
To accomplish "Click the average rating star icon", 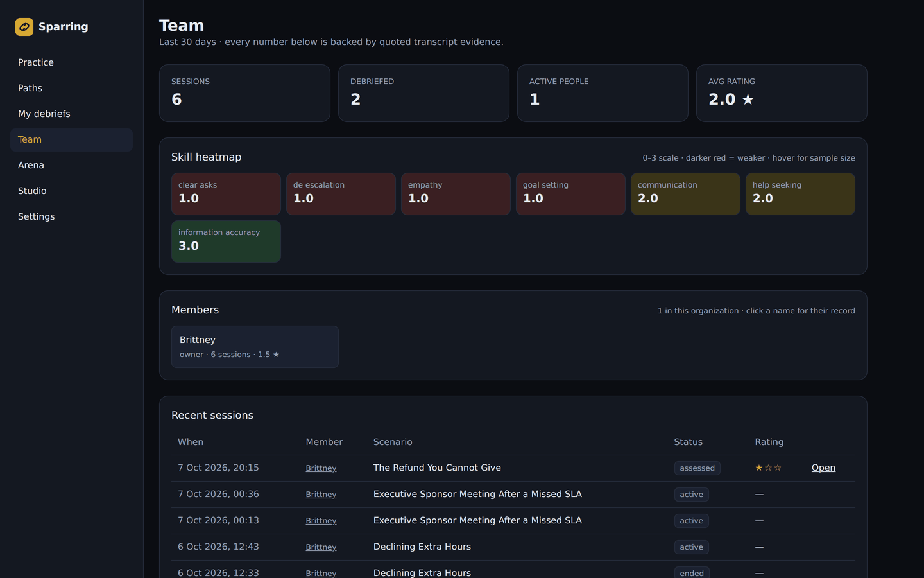I will tap(748, 100).
